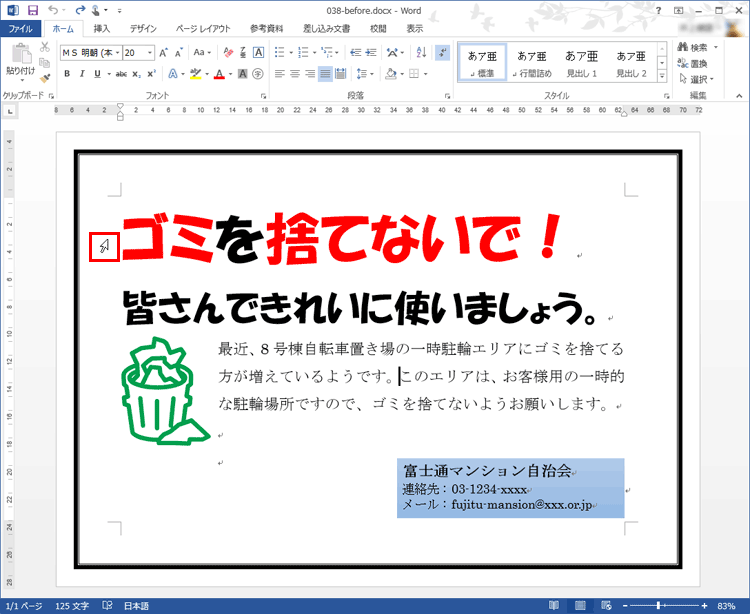Set Align Left paragraph alignment
This screenshot has width=750, height=614.
280,74
